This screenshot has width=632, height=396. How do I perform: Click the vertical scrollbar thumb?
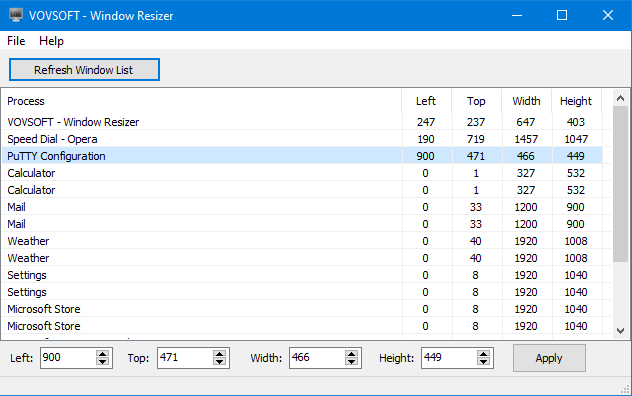(x=621, y=184)
